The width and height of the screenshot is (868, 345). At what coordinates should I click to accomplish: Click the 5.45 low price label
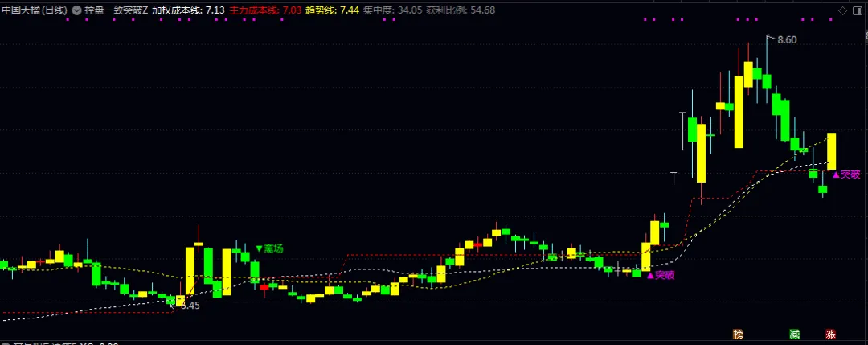pos(190,305)
